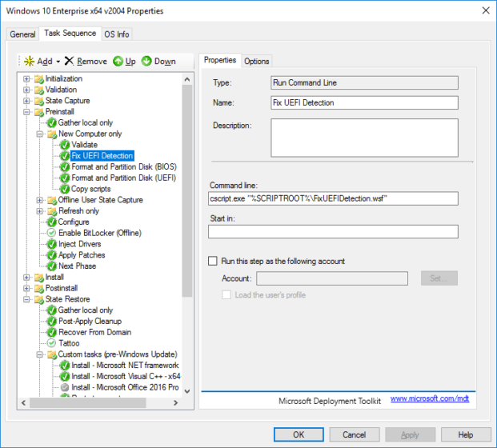Click the OK button
The width and height of the screenshot is (497, 448).
[299, 434]
